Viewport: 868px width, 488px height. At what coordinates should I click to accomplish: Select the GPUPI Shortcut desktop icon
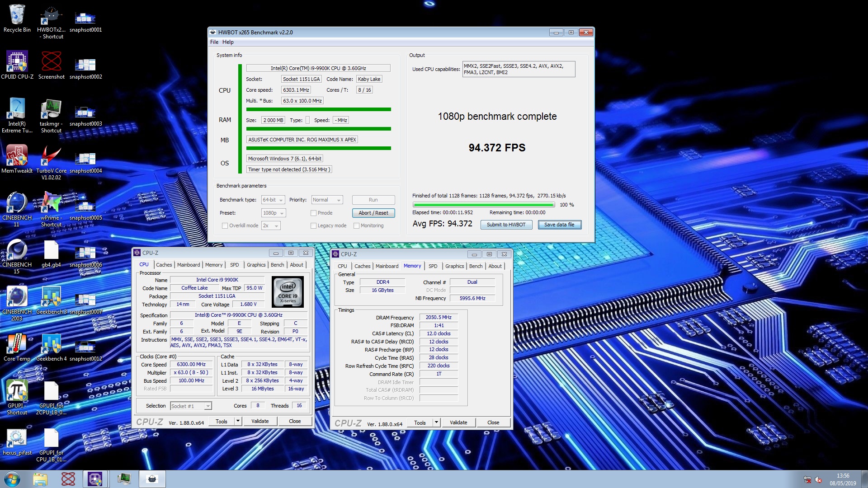coord(17,398)
